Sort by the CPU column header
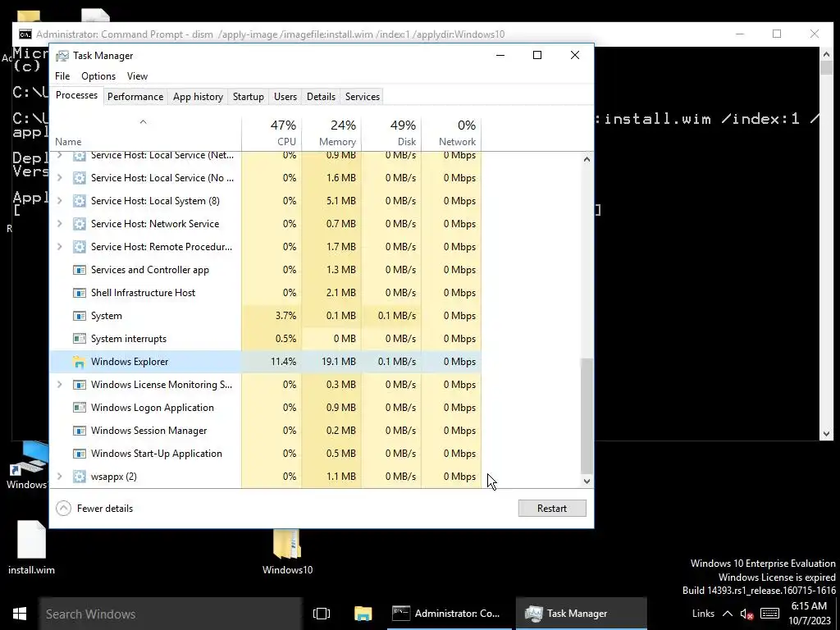 pyautogui.click(x=272, y=133)
